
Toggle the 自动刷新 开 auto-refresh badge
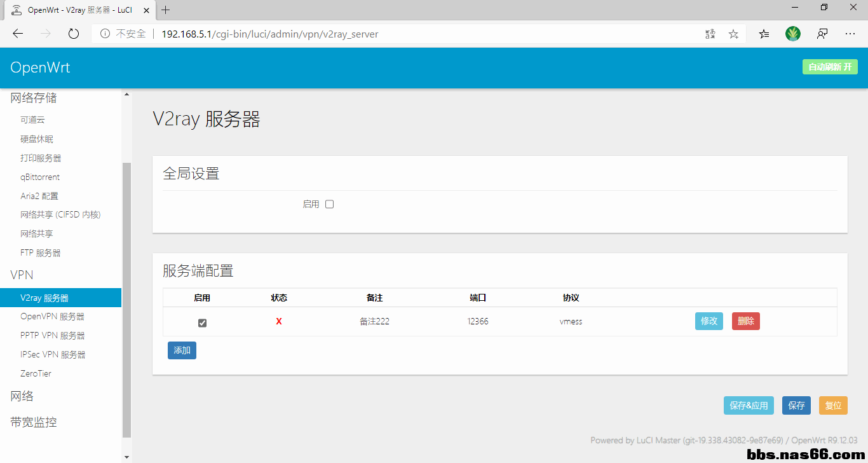[x=829, y=67]
